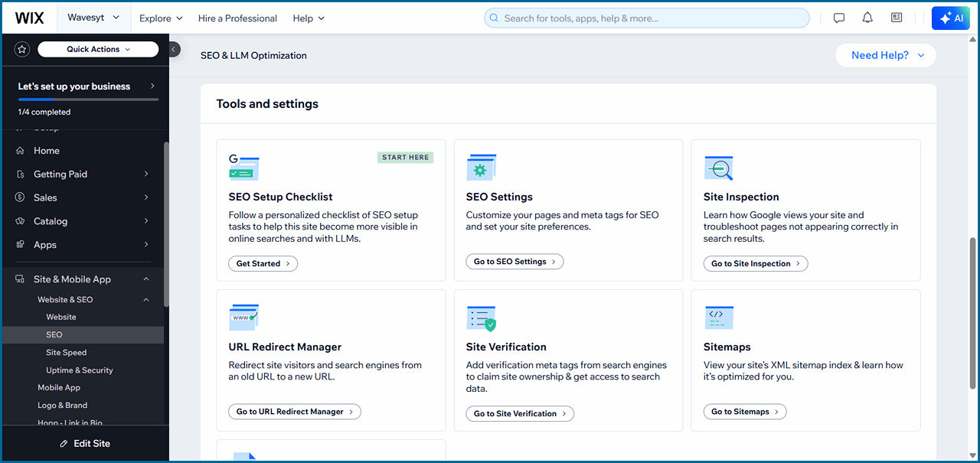Click the Sitemaps code icon
Screen dimensions: 980x463
point(719,318)
